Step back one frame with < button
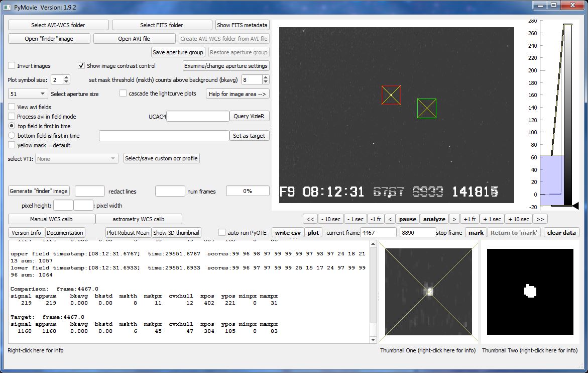 (390, 219)
